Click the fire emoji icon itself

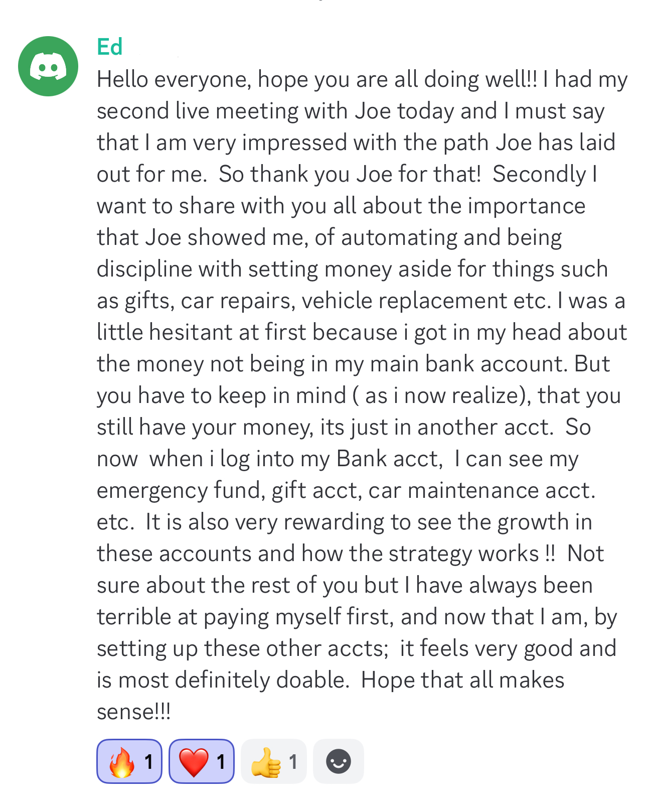pos(121,762)
